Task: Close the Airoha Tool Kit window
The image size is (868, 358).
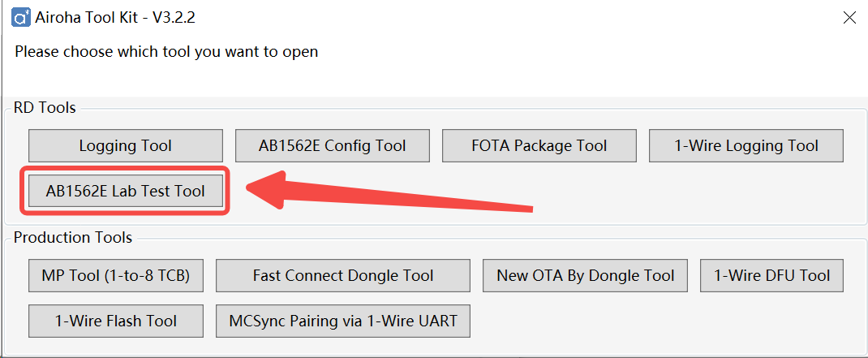Action: tap(849, 18)
